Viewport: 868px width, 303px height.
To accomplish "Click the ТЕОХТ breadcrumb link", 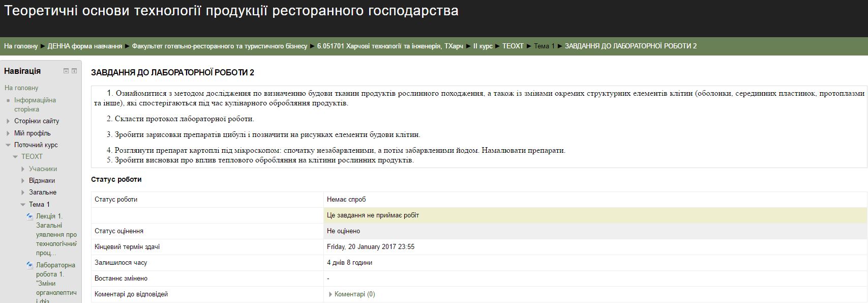I will (x=513, y=46).
